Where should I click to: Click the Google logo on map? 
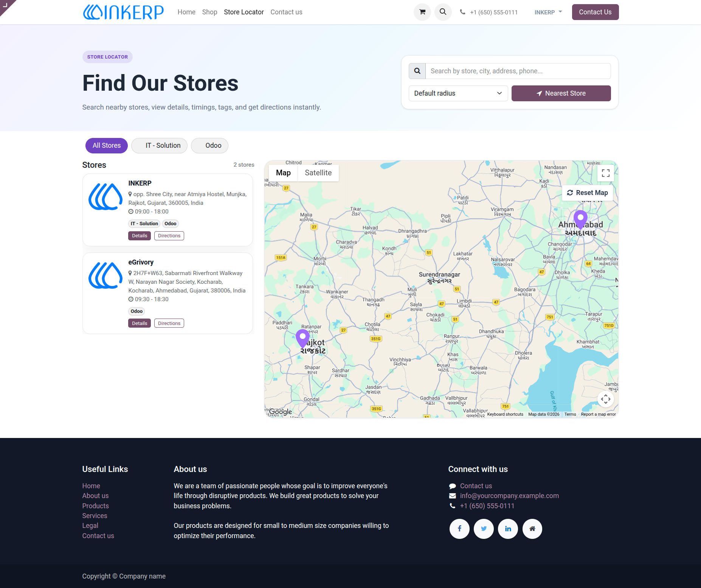[x=280, y=412]
